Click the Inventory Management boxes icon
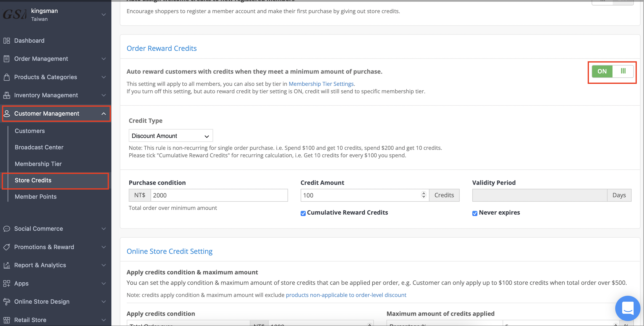The height and width of the screenshot is (326, 644). tap(7, 95)
